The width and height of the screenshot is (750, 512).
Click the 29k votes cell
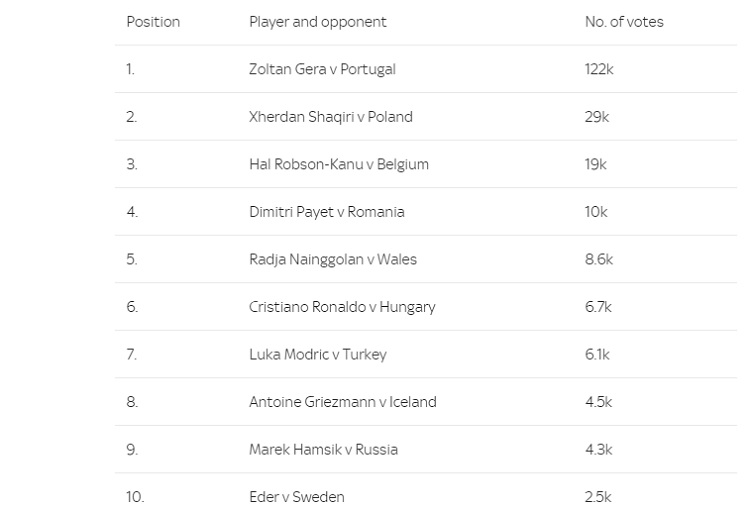click(596, 117)
